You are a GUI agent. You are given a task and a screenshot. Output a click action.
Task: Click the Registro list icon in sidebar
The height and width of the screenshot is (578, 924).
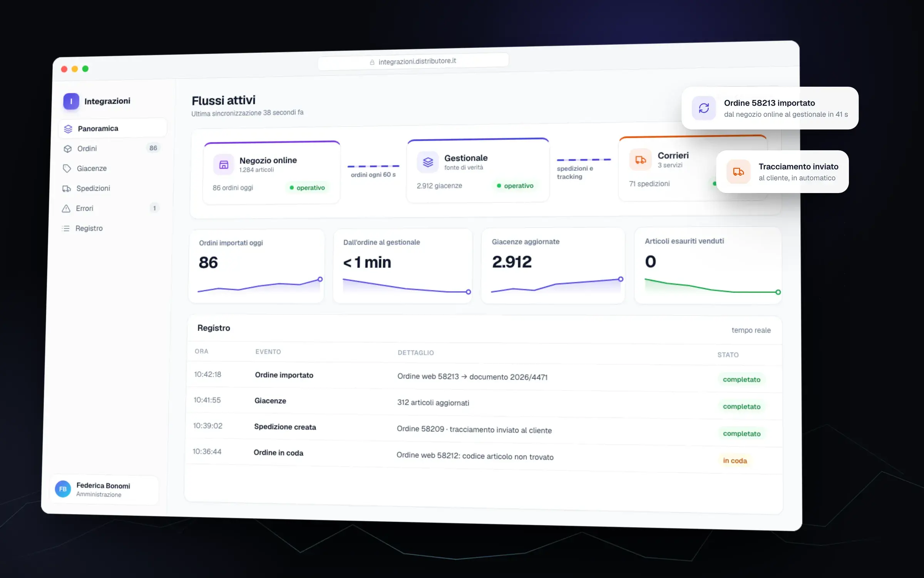(66, 229)
